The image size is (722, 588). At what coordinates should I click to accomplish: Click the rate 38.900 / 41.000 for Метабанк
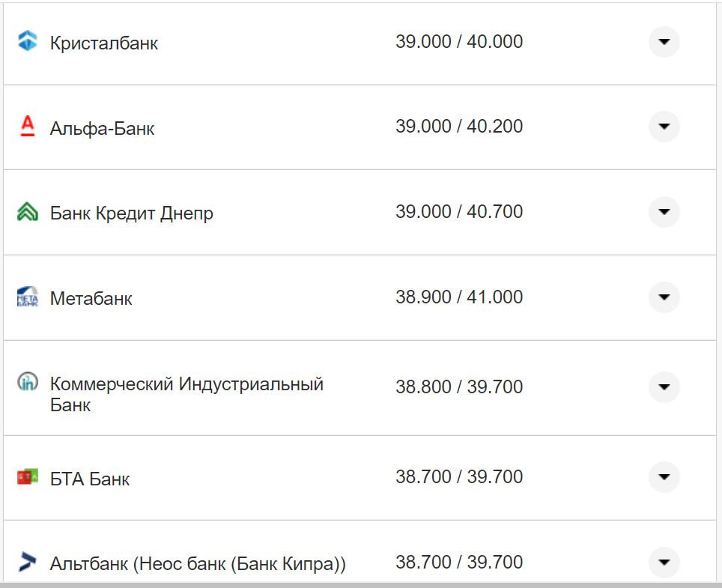tap(459, 297)
